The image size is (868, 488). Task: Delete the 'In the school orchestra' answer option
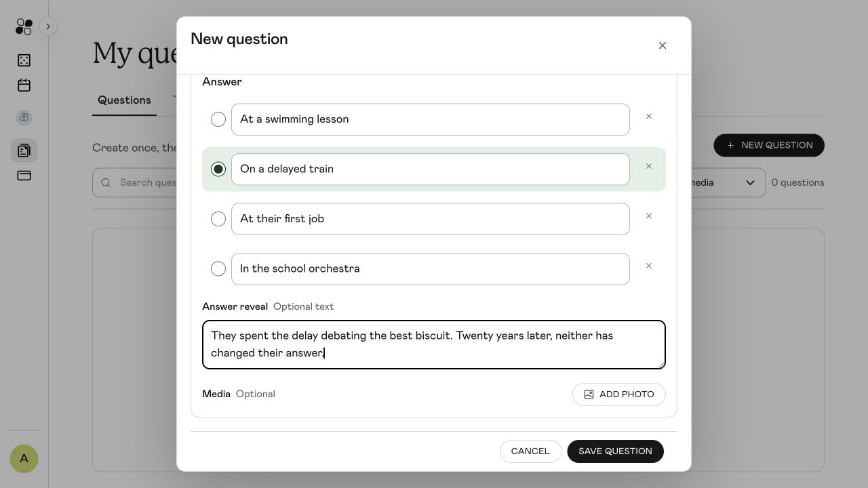[x=649, y=266]
